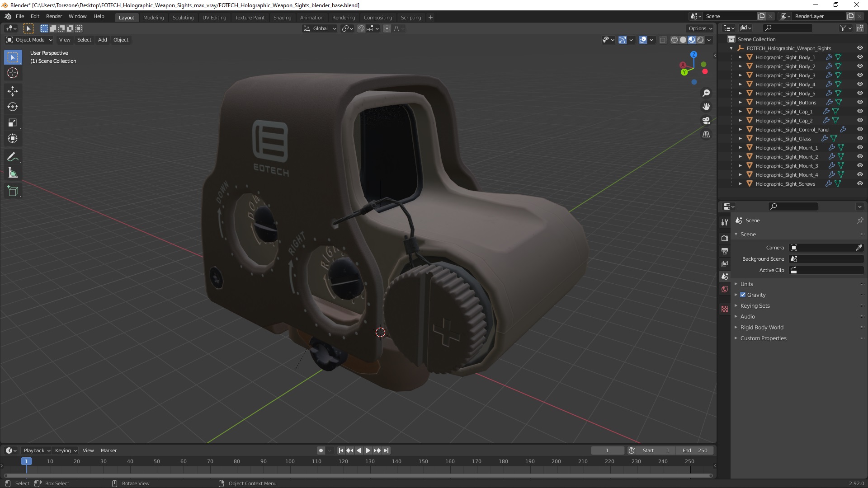This screenshot has height=488, width=868.
Task: Click the outliner search field
Action: (x=788, y=28)
